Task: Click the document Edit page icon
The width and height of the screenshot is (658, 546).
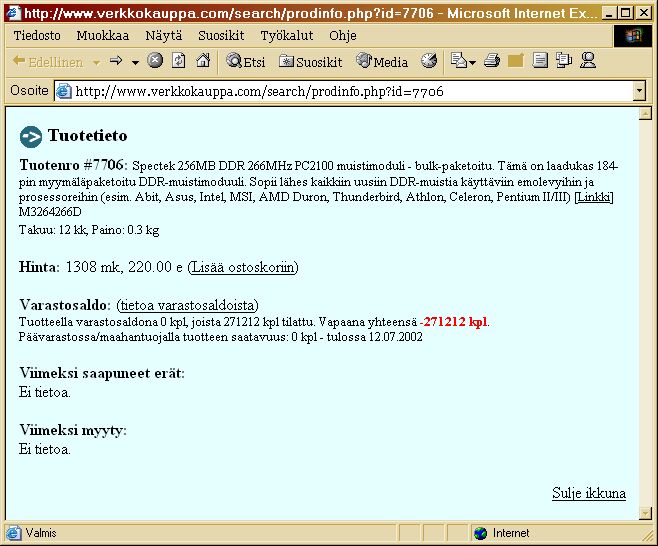Action: pos(540,61)
